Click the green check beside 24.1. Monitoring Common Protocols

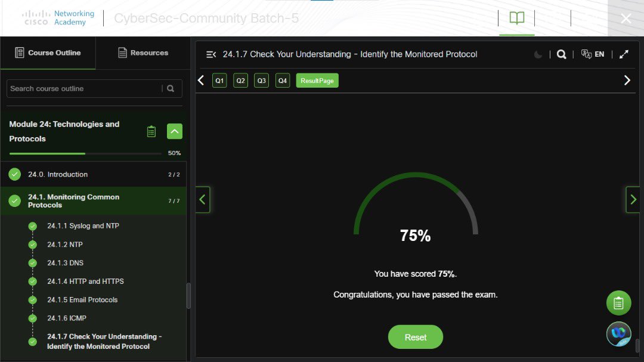15,201
